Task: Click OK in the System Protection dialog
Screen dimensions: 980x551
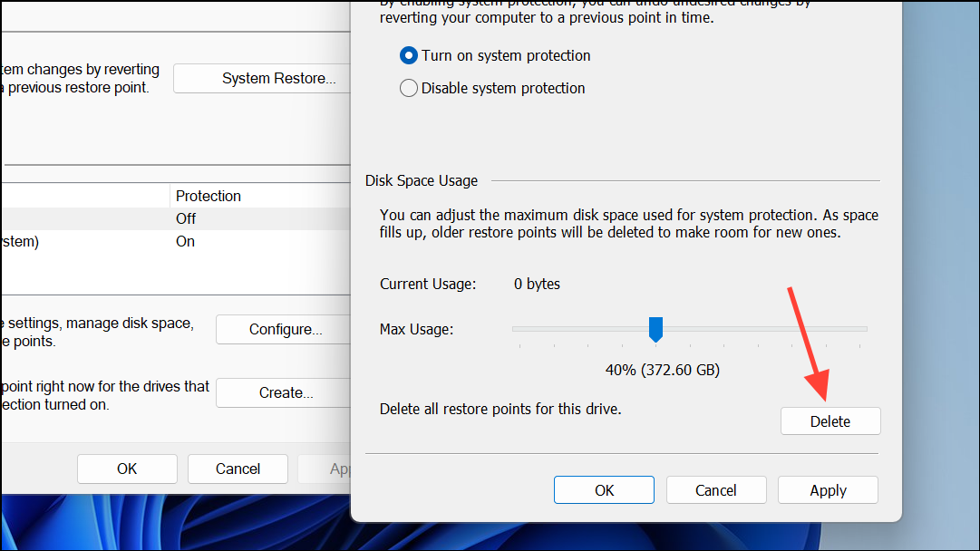Action: (x=604, y=489)
